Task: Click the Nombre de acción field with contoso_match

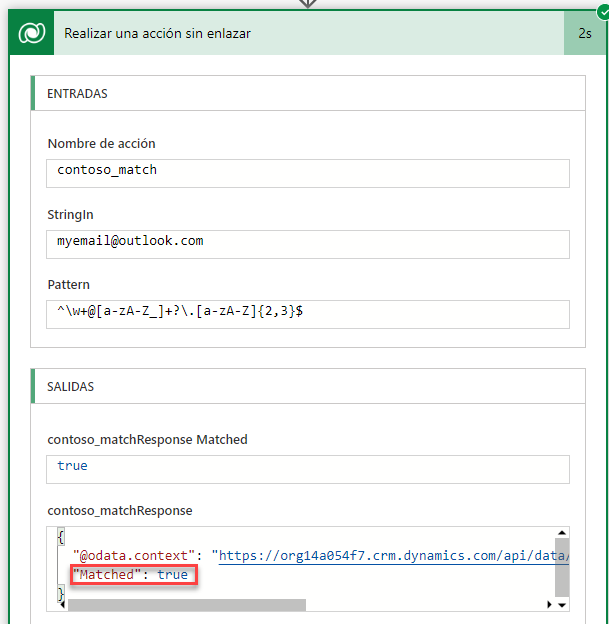Action: (308, 173)
